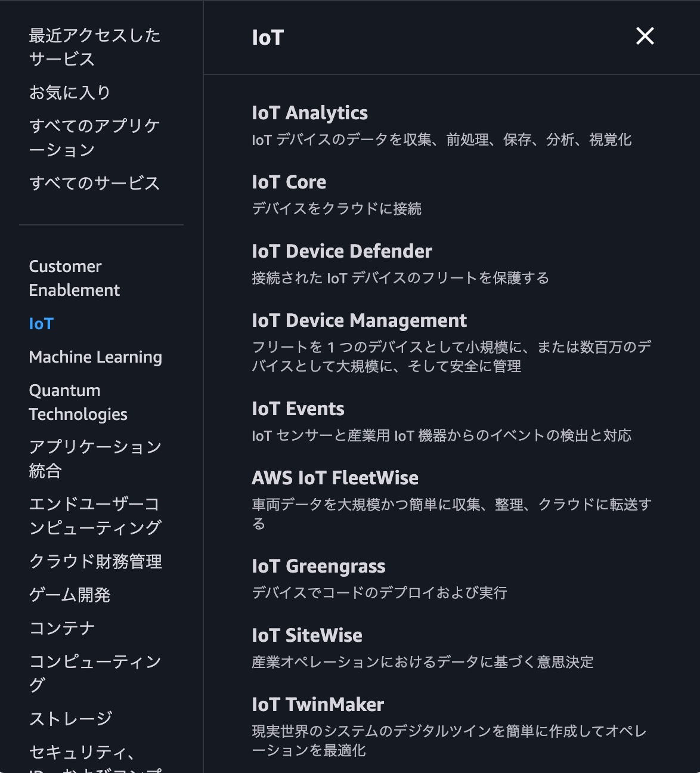
Task: Close the IoT services panel
Action: coord(645,36)
